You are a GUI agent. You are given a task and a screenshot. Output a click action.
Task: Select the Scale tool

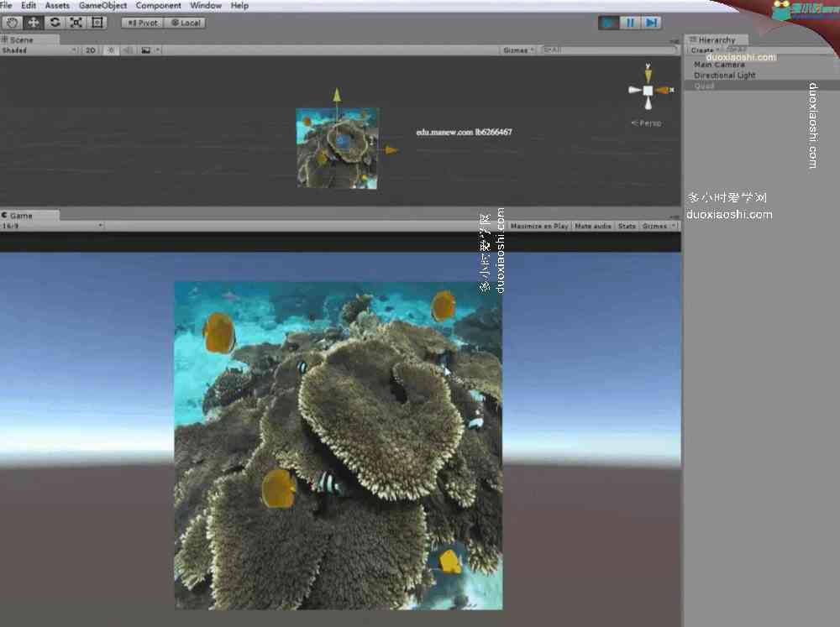pos(76,23)
